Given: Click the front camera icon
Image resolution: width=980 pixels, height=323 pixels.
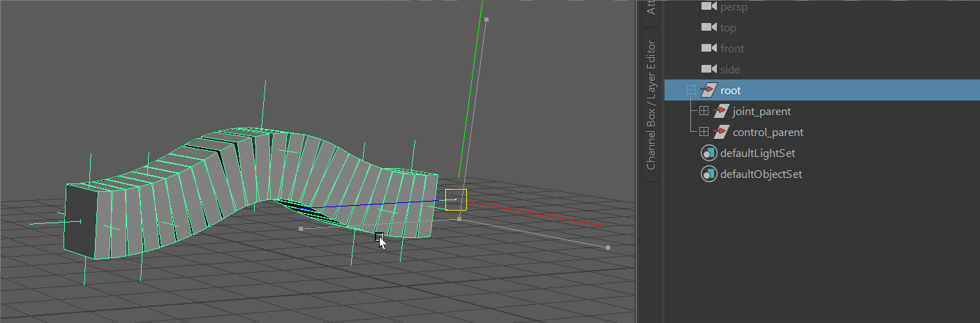Looking at the screenshot, I should pyautogui.click(x=709, y=48).
